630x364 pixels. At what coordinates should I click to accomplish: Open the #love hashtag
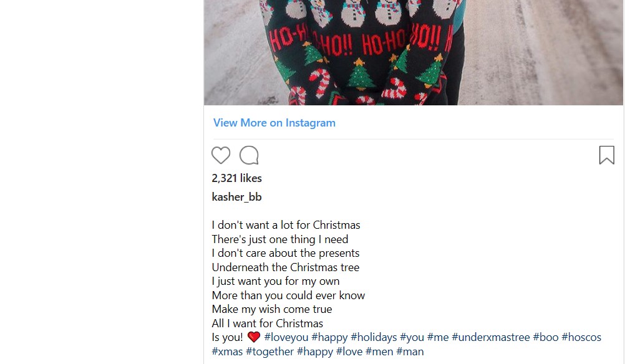[349, 352]
